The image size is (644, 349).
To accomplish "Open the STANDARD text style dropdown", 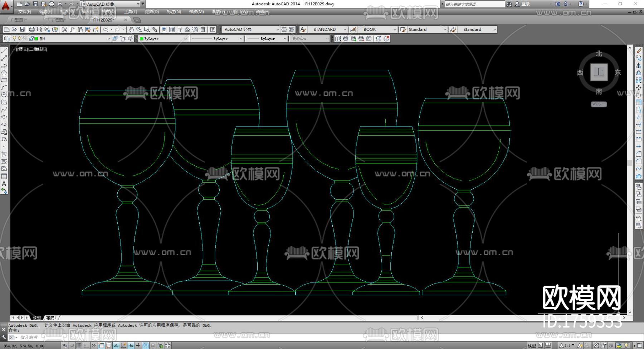I will click(x=345, y=29).
